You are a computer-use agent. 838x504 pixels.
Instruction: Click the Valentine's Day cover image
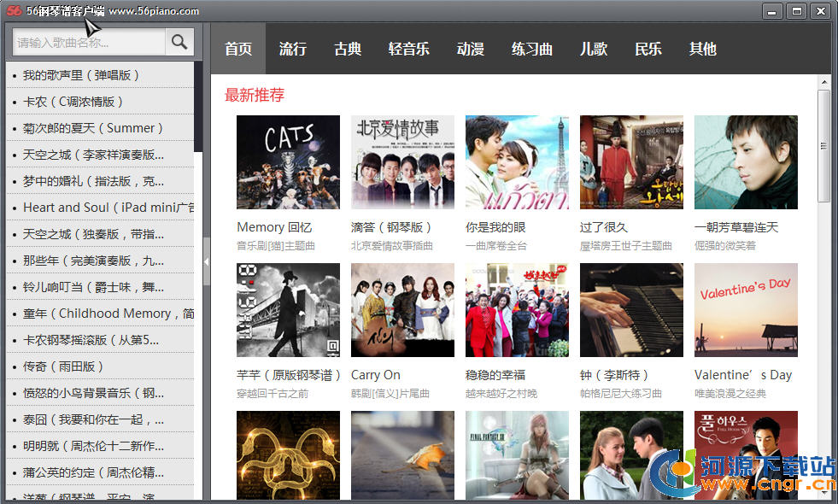[746, 310]
